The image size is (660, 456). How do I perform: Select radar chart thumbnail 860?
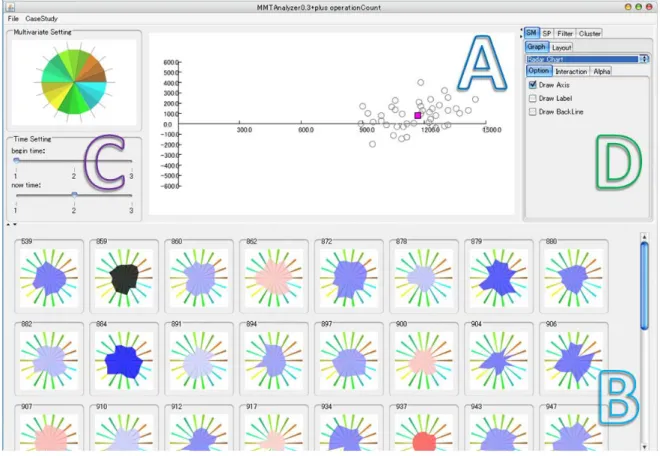coord(199,277)
